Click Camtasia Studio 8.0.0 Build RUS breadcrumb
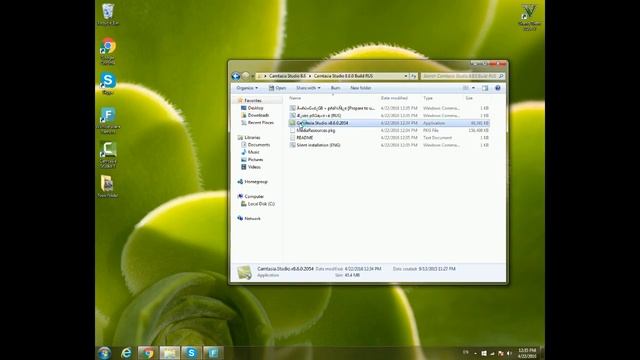Viewport: 640px width, 360px height. click(x=343, y=76)
